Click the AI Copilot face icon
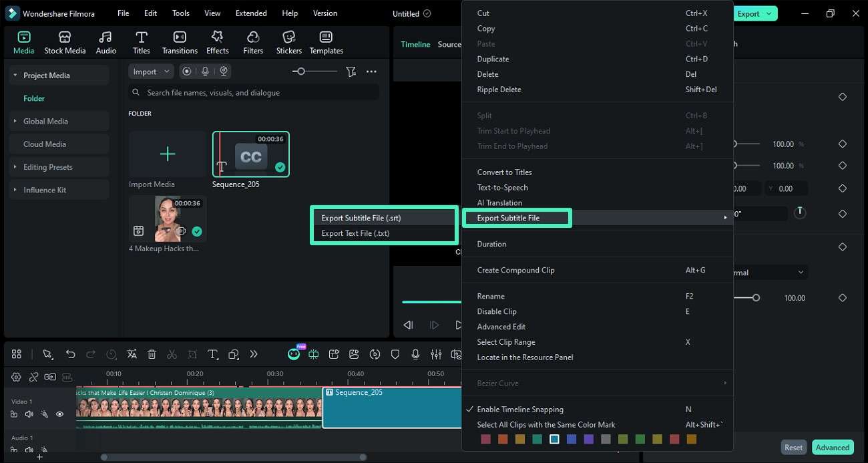This screenshot has width=868, height=463. click(x=294, y=354)
